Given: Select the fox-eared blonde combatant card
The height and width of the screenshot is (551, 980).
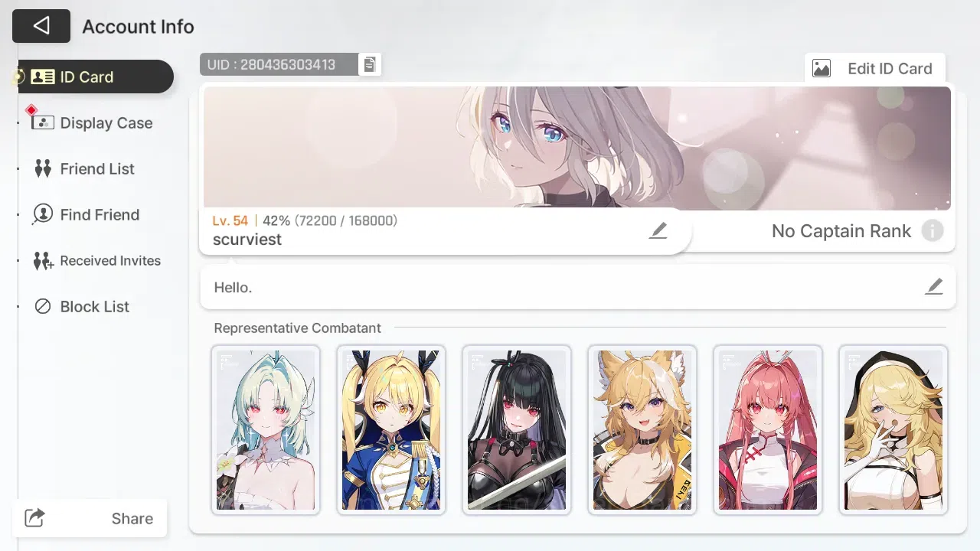Looking at the screenshot, I should (642, 430).
